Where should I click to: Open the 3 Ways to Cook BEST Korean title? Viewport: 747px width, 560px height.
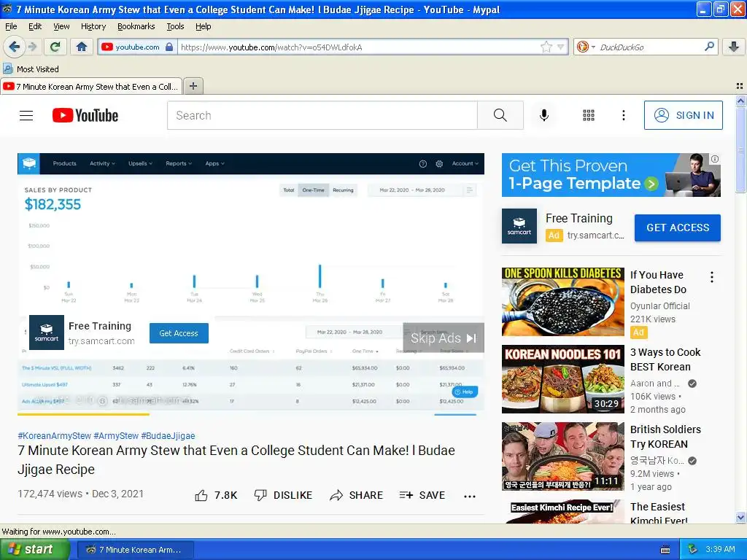(x=665, y=359)
